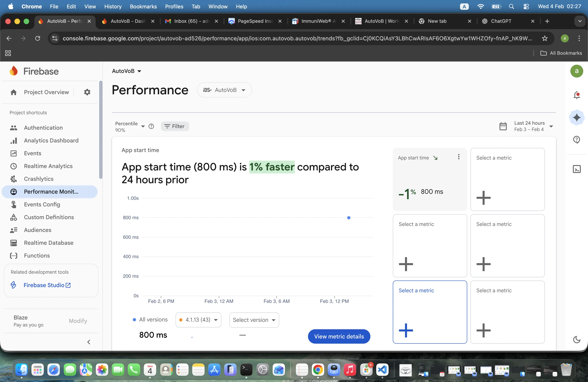Open macOS Spotlight search
This screenshot has height=382, width=588.
coord(511,7)
